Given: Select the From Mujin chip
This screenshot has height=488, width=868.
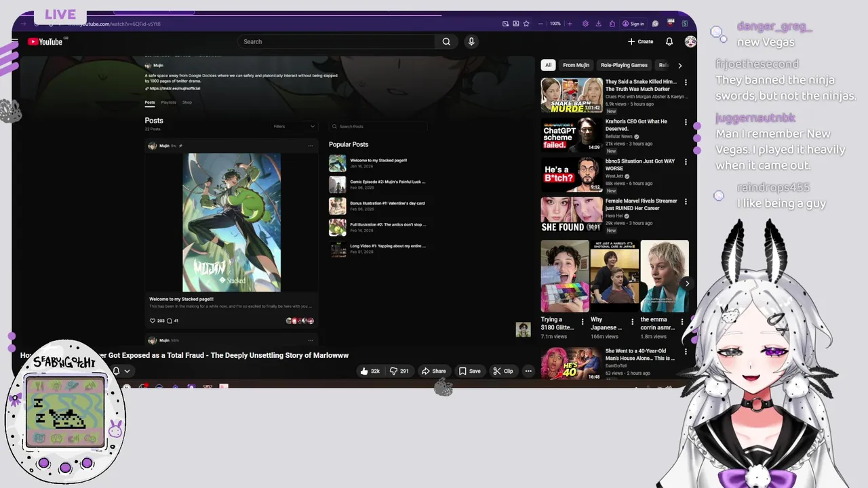Looking at the screenshot, I should pyautogui.click(x=576, y=65).
